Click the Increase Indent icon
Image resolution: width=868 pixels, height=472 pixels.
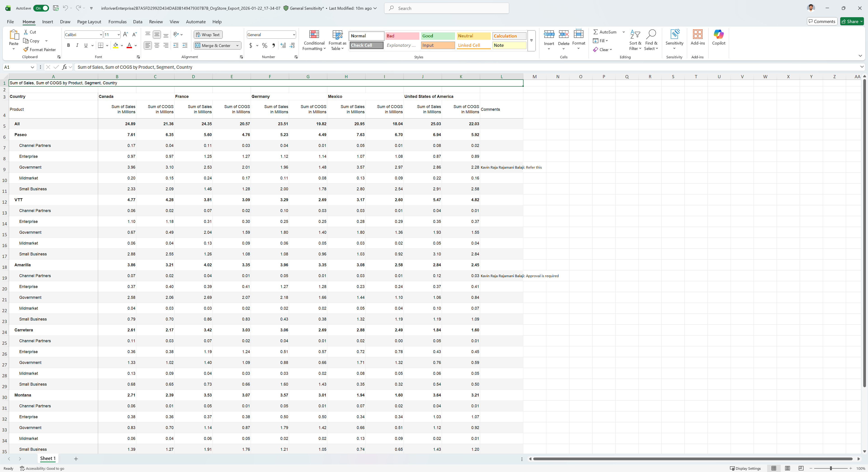185,45
